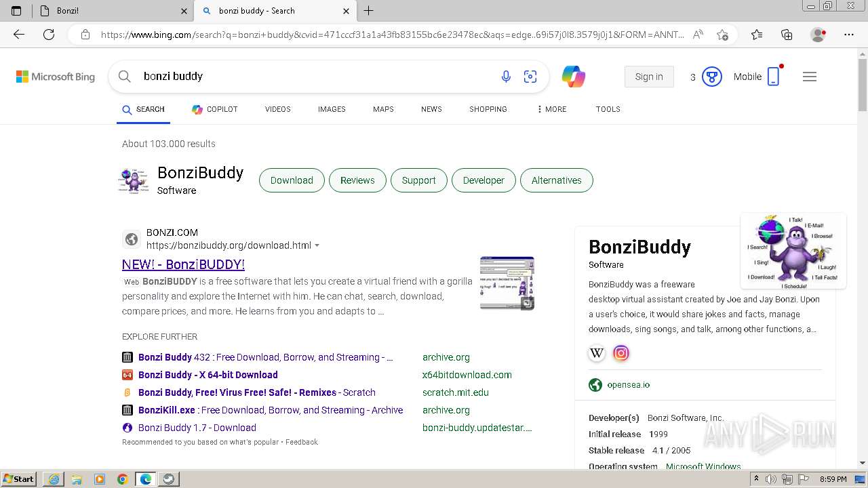Switch to the Bonzi! browser tab
This screenshot has height=488, width=868.
pos(112,11)
